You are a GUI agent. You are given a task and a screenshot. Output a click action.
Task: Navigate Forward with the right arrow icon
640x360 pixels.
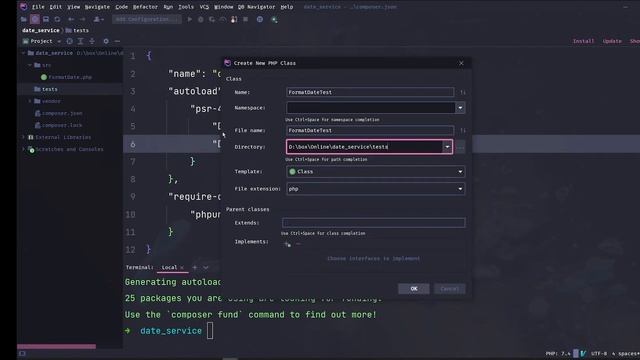point(82,19)
